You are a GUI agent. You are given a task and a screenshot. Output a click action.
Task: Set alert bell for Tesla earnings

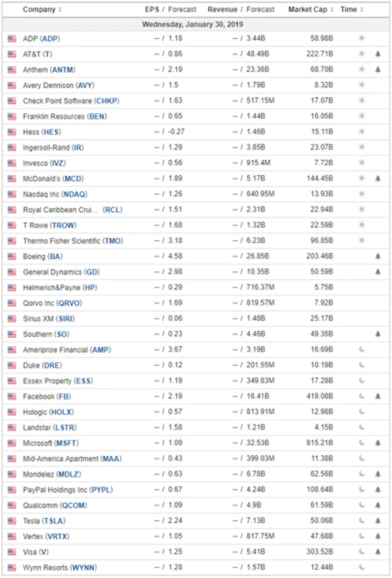tap(378, 521)
